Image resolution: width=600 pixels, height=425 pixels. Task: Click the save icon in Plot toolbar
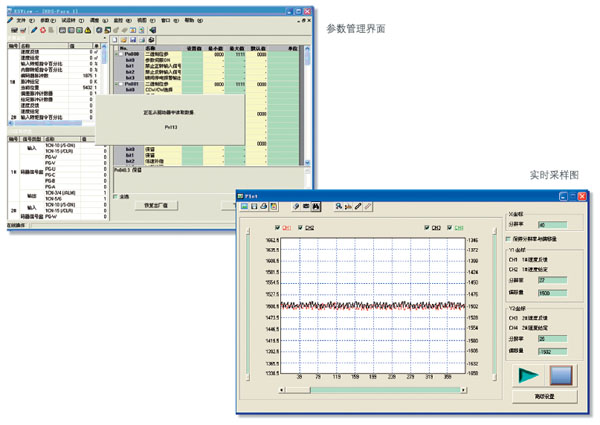(254, 206)
